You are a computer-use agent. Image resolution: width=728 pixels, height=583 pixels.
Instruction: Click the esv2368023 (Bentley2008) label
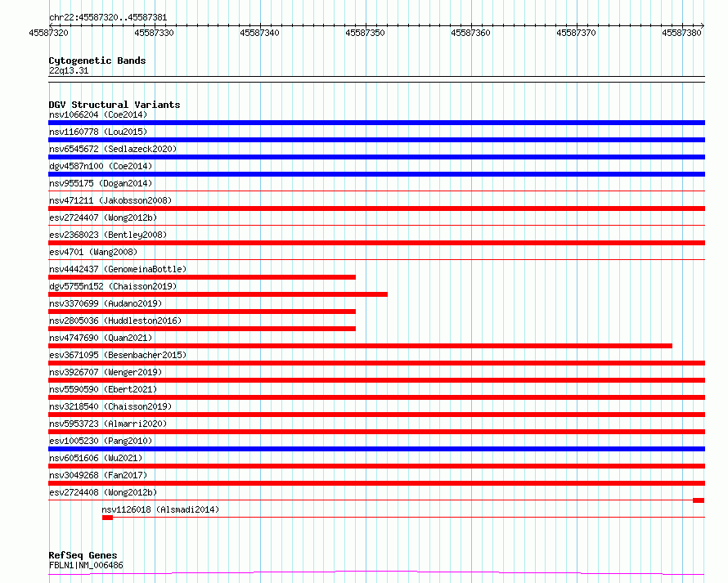tap(108, 235)
